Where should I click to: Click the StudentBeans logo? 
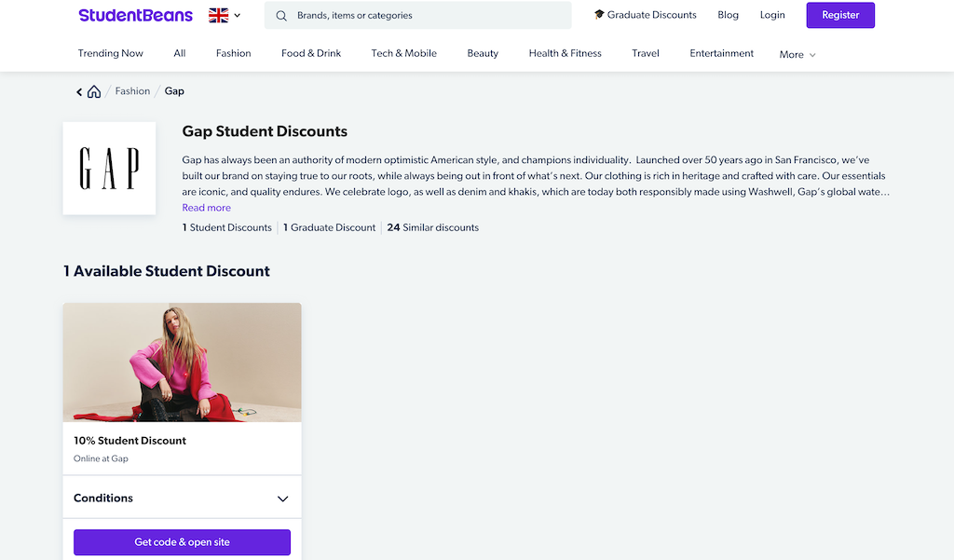136,15
